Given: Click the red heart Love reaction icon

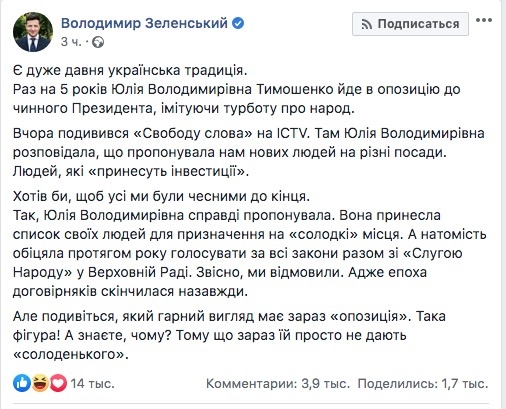Looking at the screenshot, I should point(58,383).
